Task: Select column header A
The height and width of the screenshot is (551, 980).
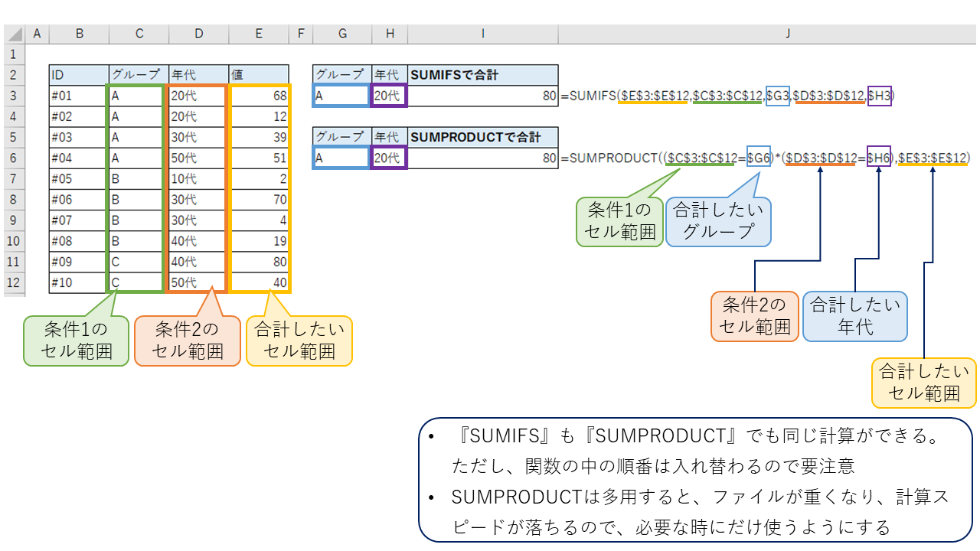Action: click(37, 34)
